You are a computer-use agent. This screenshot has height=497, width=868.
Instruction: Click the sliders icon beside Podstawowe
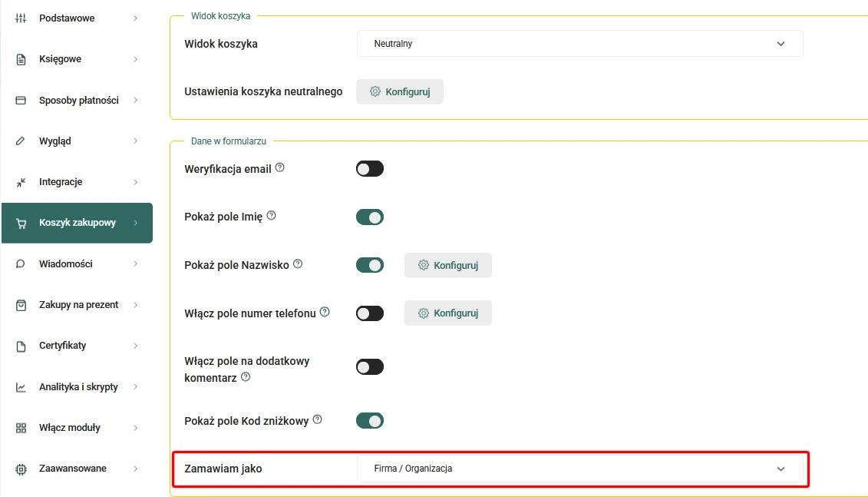point(21,18)
